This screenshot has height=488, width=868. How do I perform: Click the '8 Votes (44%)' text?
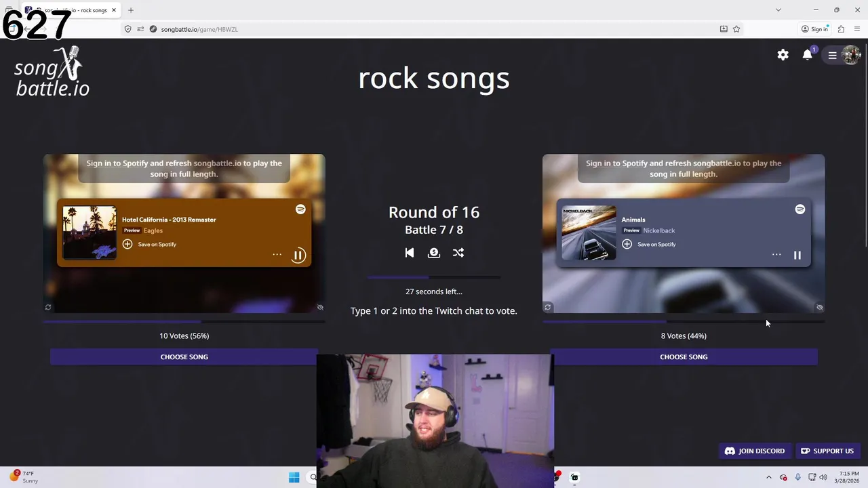point(684,335)
